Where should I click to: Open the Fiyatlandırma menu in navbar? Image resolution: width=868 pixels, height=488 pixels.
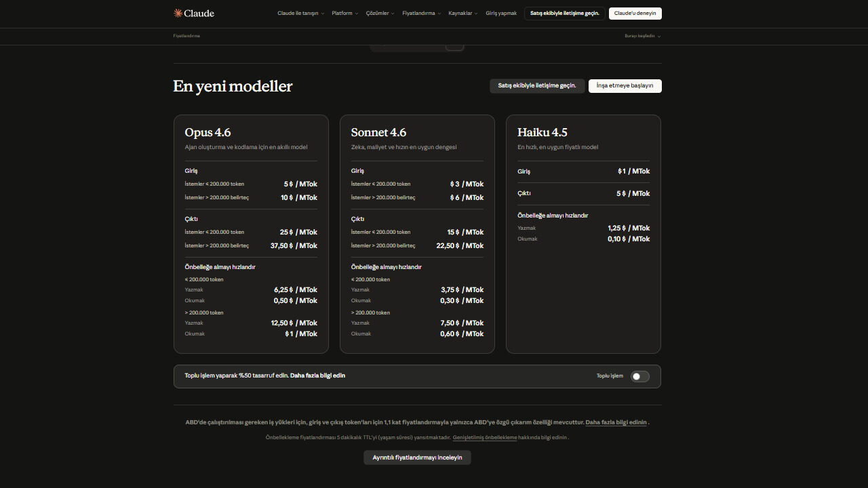[421, 14]
